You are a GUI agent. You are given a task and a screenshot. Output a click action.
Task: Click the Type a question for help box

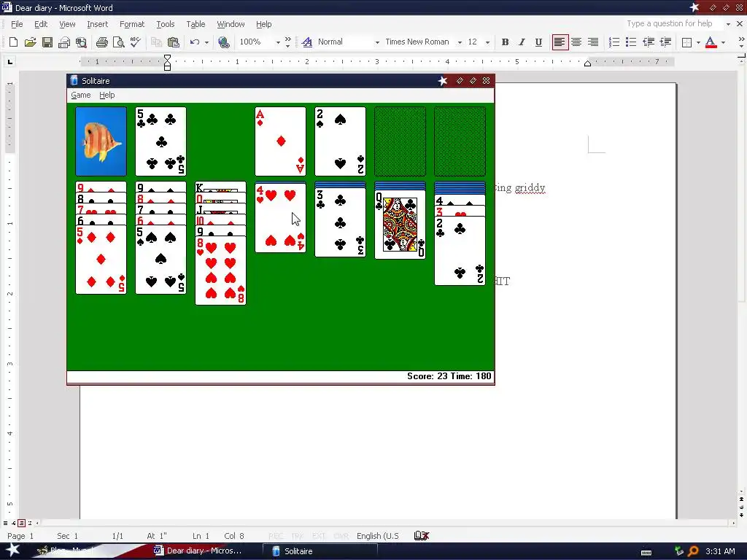[x=672, y=24]
